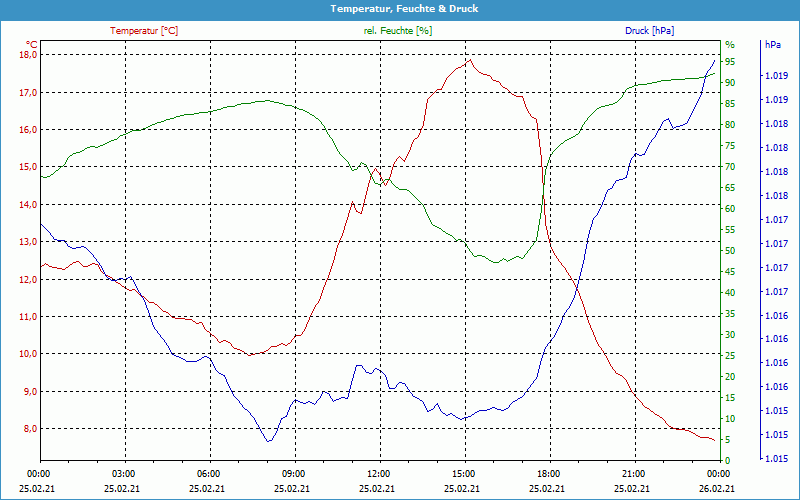The image size is (800, 500).
Task: Click the 50 humidity axis tick
Action: [x=730, y=251]
